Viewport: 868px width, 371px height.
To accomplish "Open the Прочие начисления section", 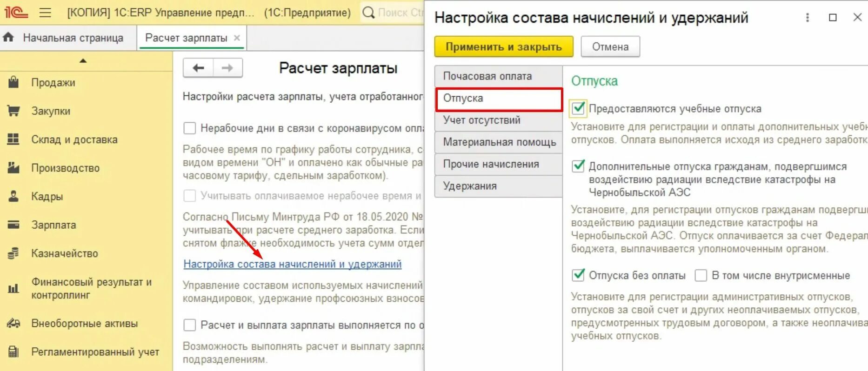I will click(498, 164).
